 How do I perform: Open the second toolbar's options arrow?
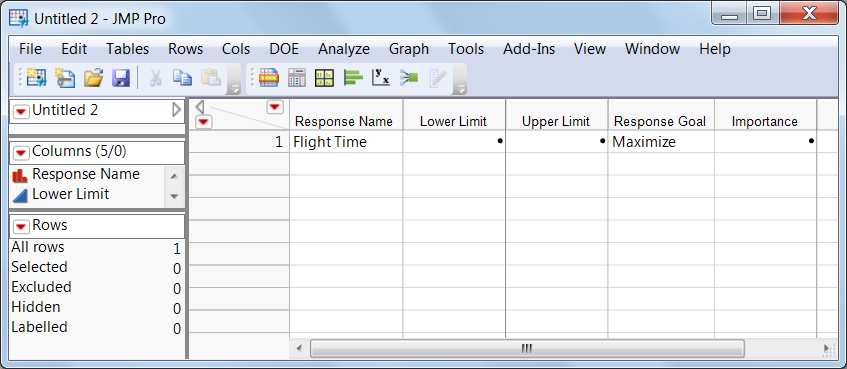pos(460,89)
